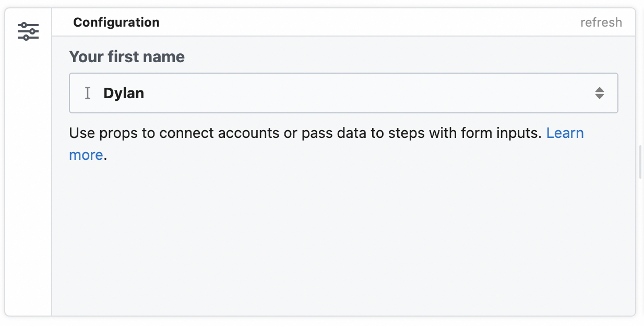Viewport: 644px width, 326px height.
Task: Place the cursor on the Dylan value text
Action: click(124, 94)
